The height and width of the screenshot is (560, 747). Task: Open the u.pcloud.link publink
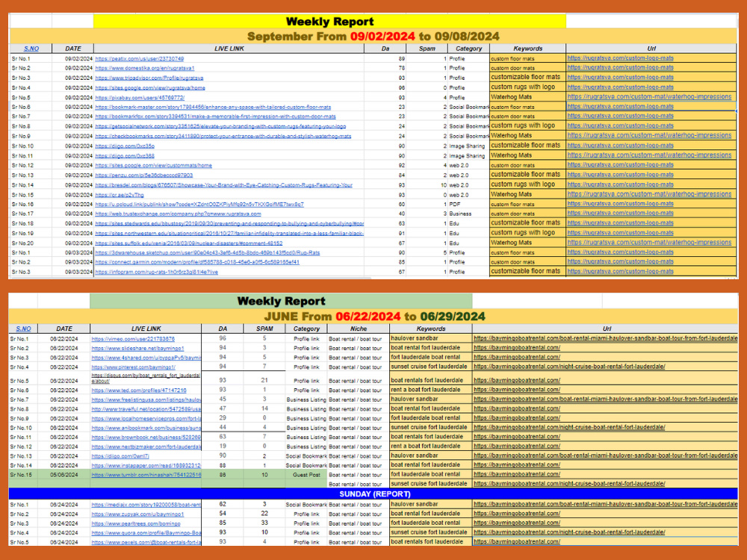[199, 205]
